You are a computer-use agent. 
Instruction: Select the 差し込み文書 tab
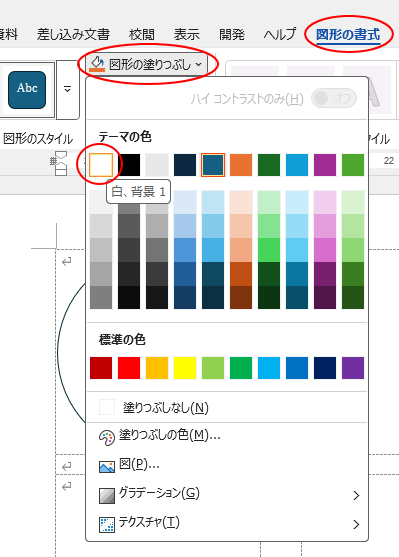click(x=73, y=34)
